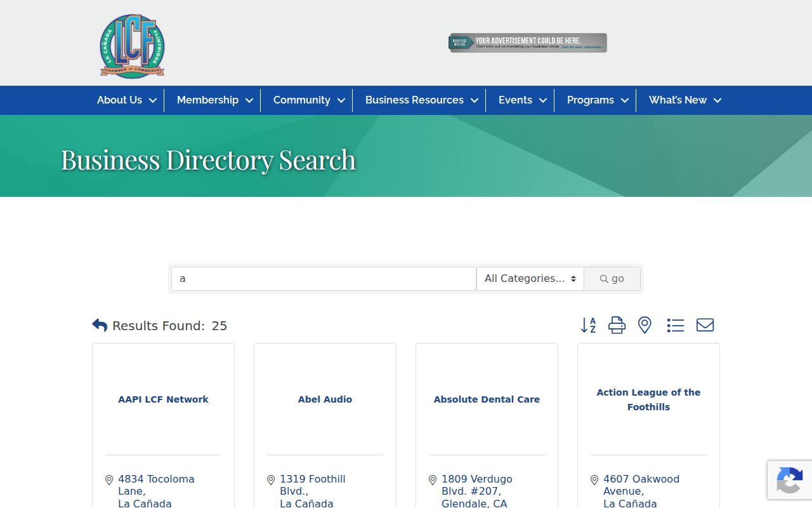Click map pin icon beside 4607 Oakwood Avenue
The width and height of the screenshot is (812, 508).
coord(594,480)
